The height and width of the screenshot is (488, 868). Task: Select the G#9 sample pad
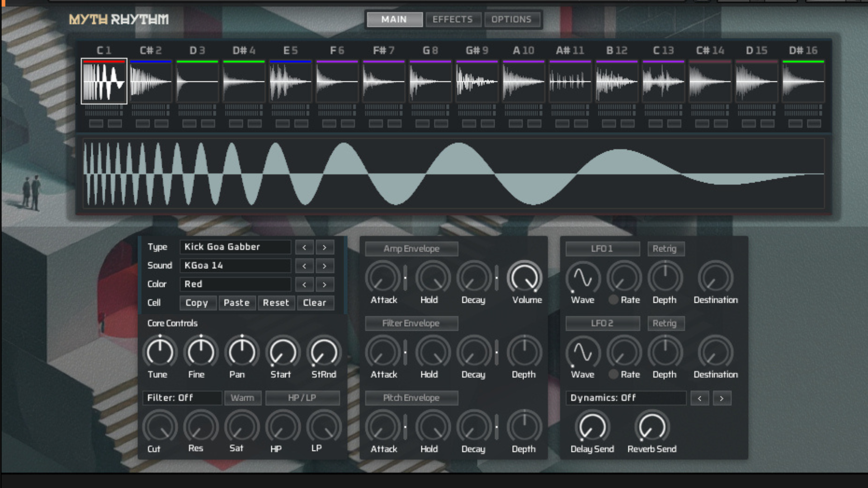477,81
